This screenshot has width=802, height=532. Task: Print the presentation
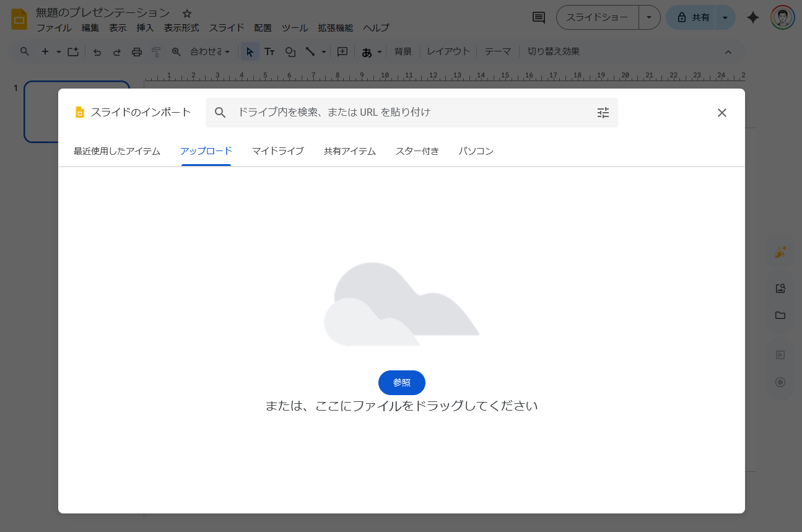point(137,51)
